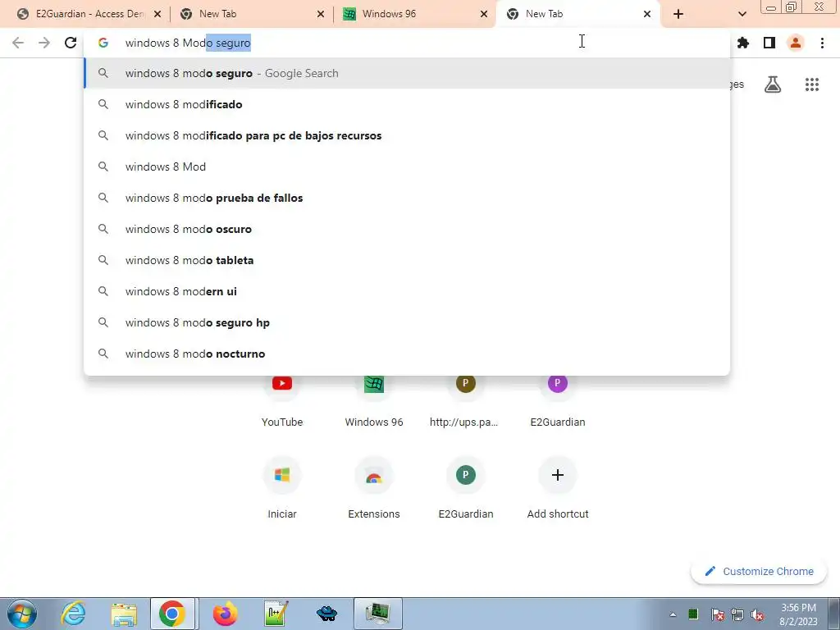The image size is (840, 630).
Task: Open the Windows Start orb
Action: click(22, 614)
